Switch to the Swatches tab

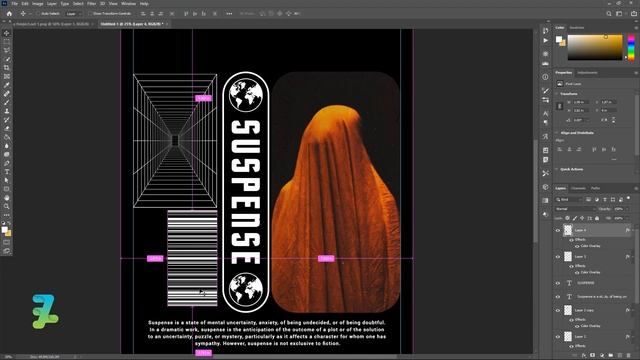point(577,28)
